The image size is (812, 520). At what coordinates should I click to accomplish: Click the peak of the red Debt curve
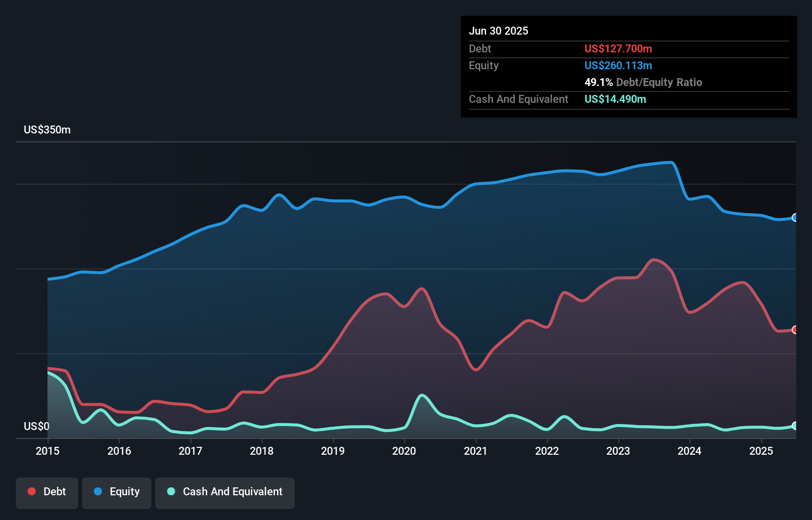pyautogui.click(x=654, y=259)
